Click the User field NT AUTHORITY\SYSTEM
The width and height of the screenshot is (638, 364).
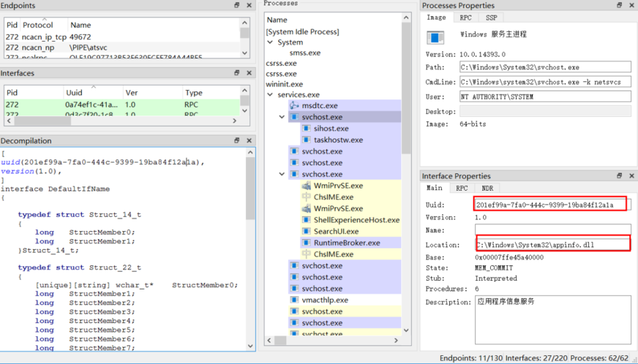(545, 96)
